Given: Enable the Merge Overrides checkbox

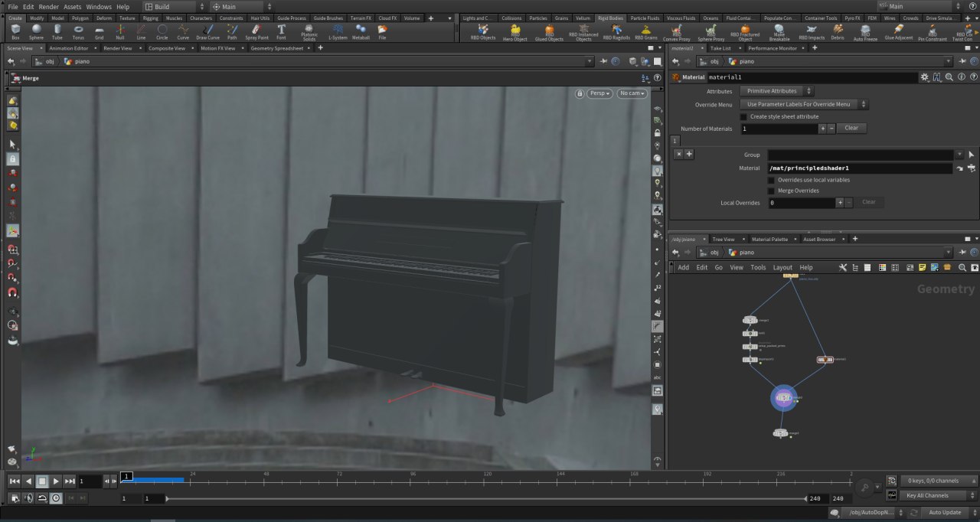Looking at the screenshot, I should coord(771,191).
